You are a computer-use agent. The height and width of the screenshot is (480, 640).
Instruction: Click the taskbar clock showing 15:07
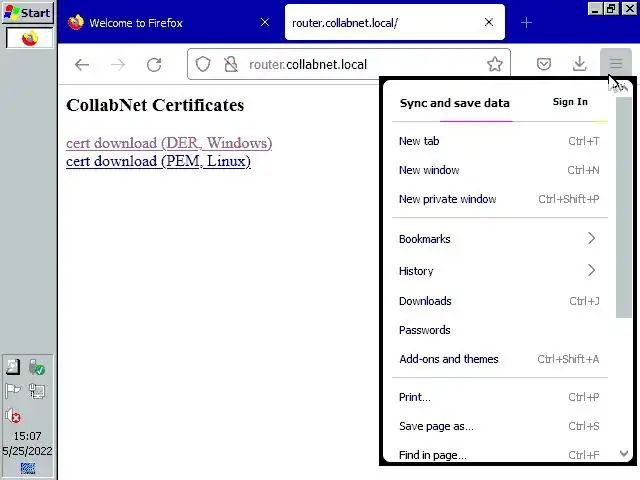27,436
